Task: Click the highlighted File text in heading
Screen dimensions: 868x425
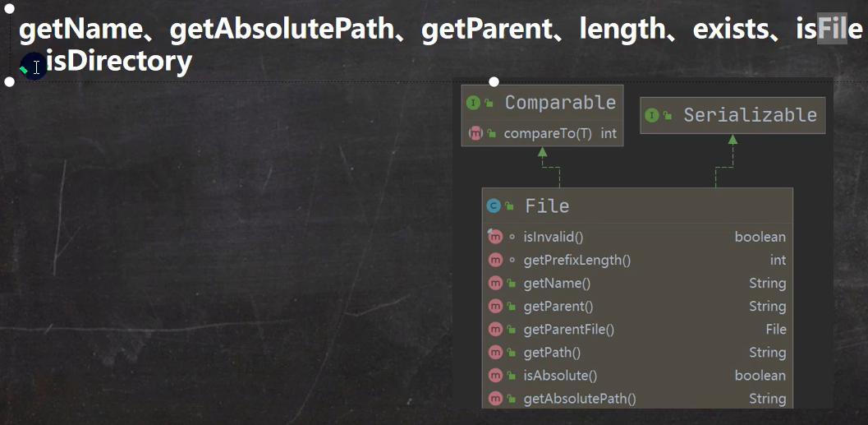Action: (x=832, y=30)
